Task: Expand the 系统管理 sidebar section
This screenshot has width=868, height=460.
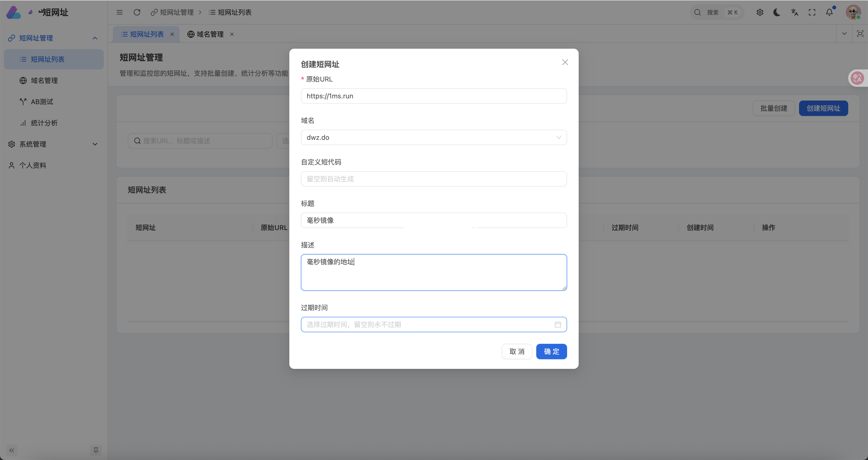Action: click(x=95, y=144)
